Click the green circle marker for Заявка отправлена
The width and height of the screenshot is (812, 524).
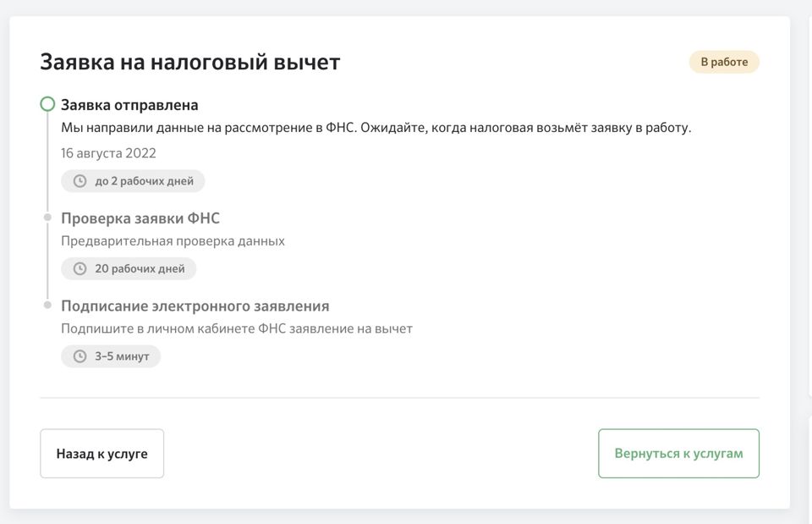coord(47,105)
